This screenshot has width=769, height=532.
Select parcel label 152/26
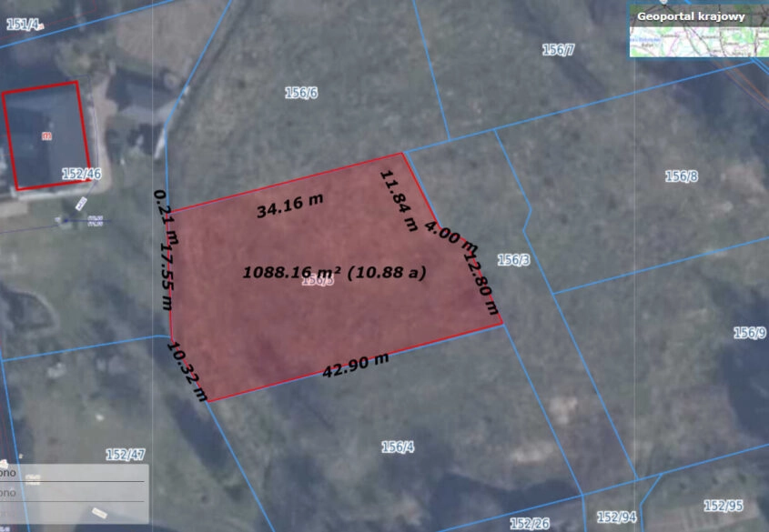pyautogui.click(x=530, y=524)
